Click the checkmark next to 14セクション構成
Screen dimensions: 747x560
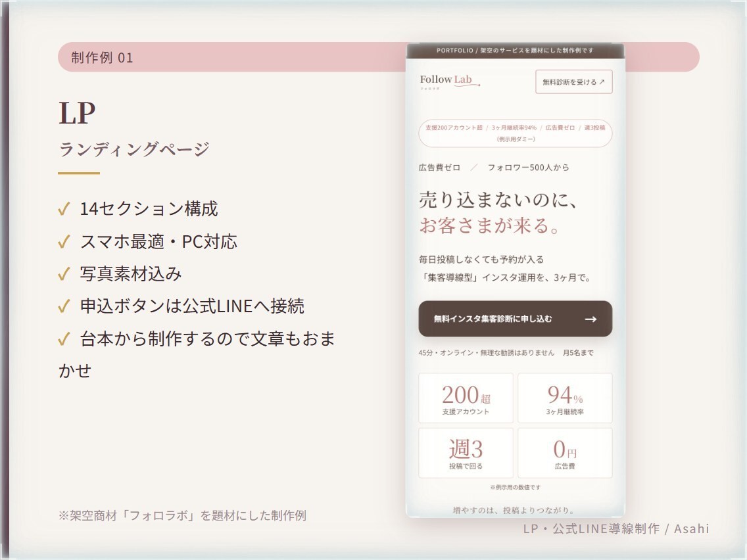[64, 209]
